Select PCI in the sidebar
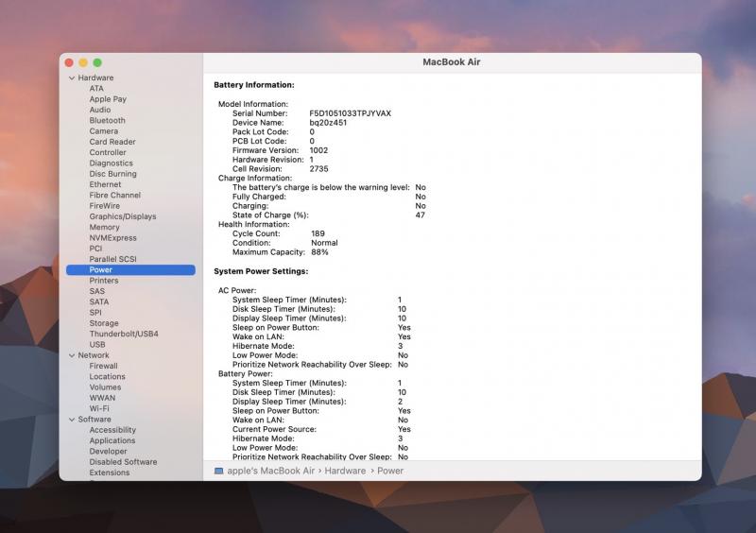This screenshot has height=533, width=756. (x=95, y=249)
